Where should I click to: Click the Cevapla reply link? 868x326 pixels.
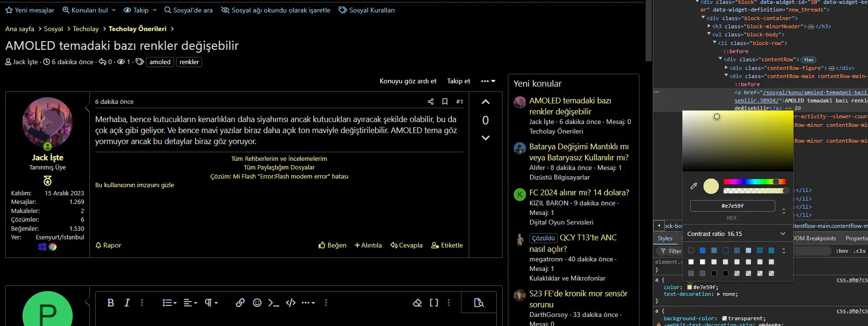(407, 245)
